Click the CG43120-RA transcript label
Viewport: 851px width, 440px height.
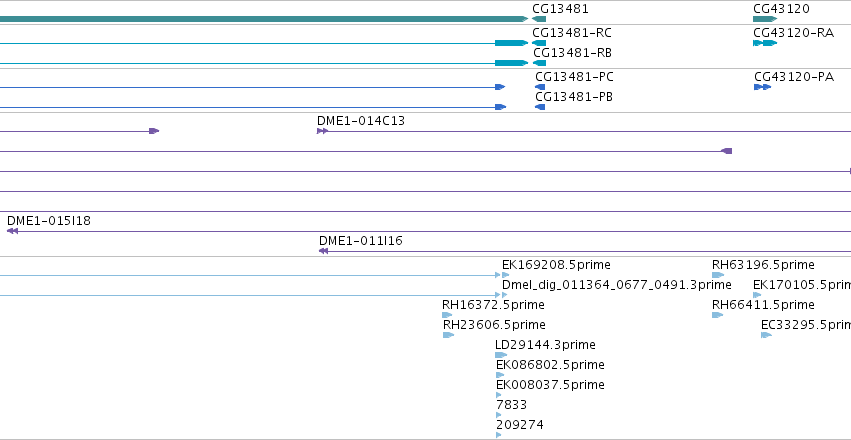(793, 33)
